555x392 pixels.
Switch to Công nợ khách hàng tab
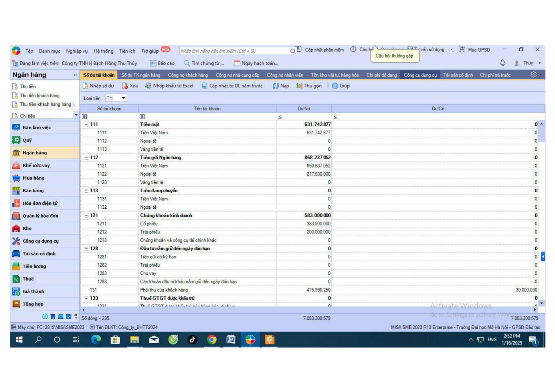point(188,75)
